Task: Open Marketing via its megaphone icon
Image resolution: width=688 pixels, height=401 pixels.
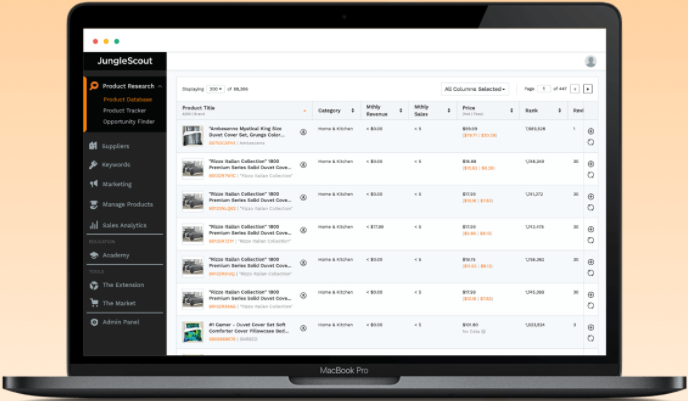Action: coord(93,184)
